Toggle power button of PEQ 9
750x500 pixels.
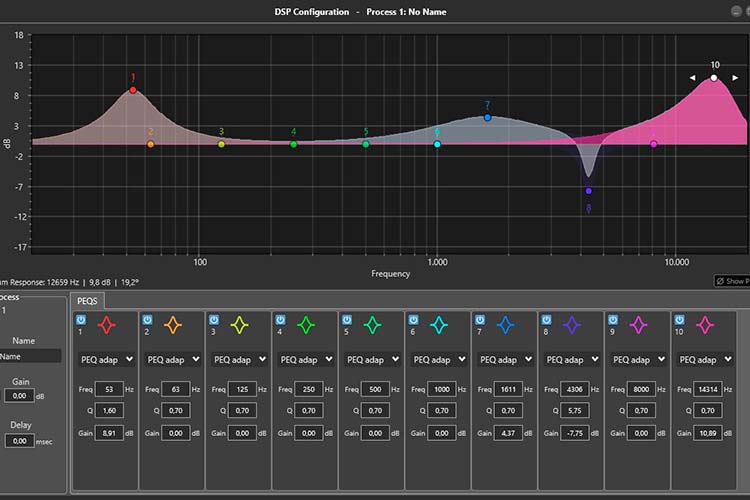[613, 320]
